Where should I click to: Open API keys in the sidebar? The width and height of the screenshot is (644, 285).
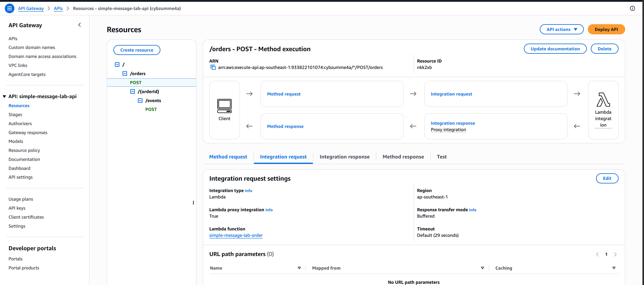pos(17,208)
